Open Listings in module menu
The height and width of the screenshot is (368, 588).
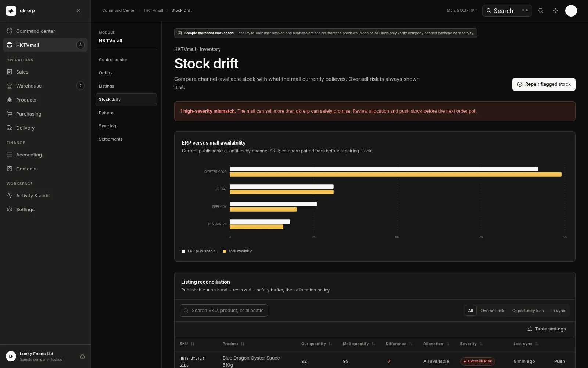126,86
